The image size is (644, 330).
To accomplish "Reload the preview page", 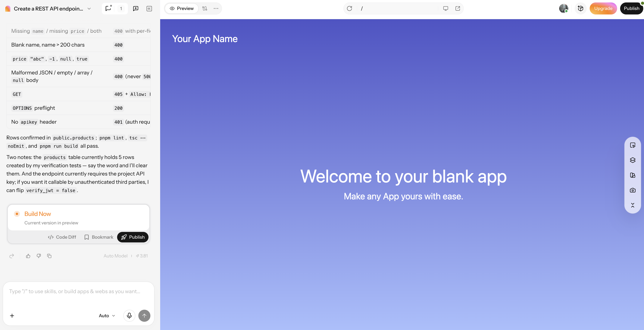I will coord(349,8).
